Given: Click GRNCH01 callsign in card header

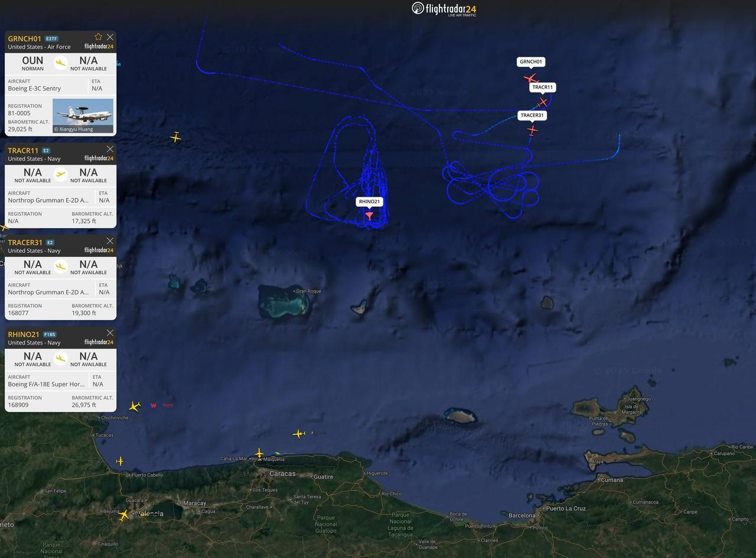Looking at the screenshot, I should (x=25, y=39).
